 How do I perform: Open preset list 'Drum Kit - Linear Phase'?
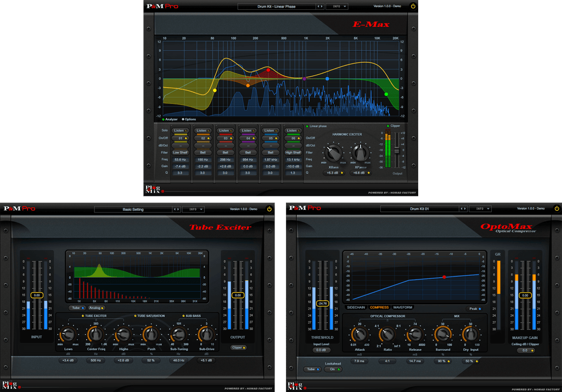[x=277, y=7]
